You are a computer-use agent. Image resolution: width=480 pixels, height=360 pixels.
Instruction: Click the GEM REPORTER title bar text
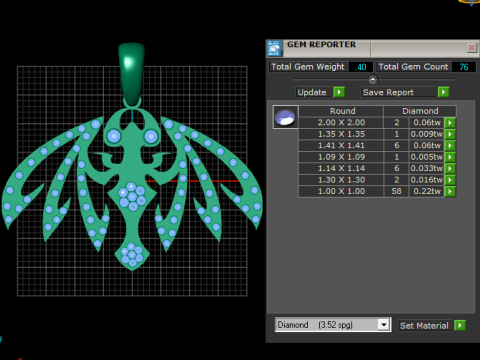pos(321,45)
